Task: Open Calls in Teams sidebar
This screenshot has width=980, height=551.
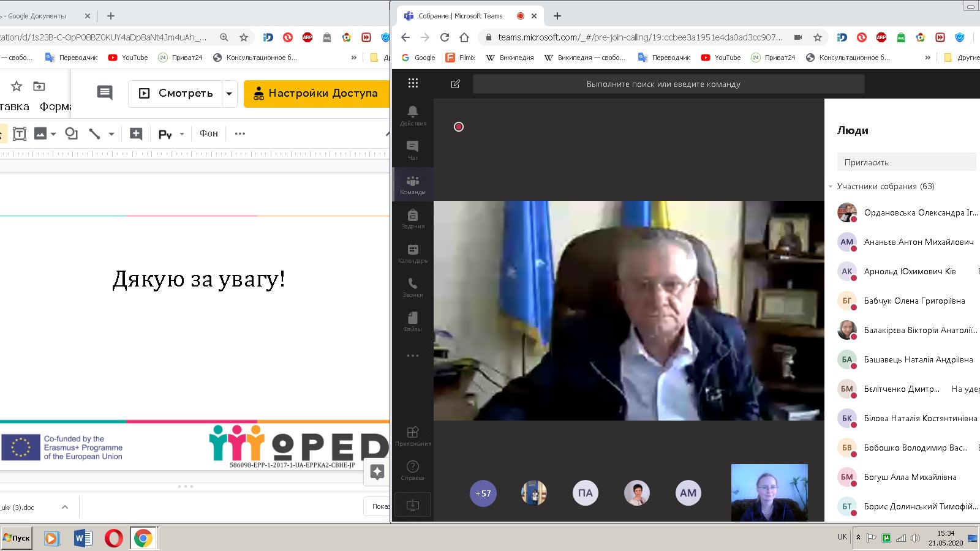Action: tap(413, 286)
